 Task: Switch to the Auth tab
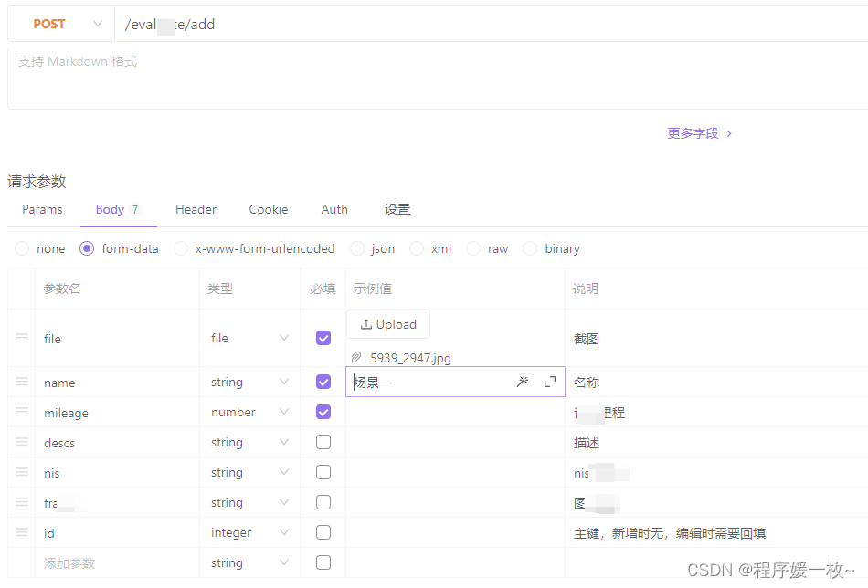(334, 209)
